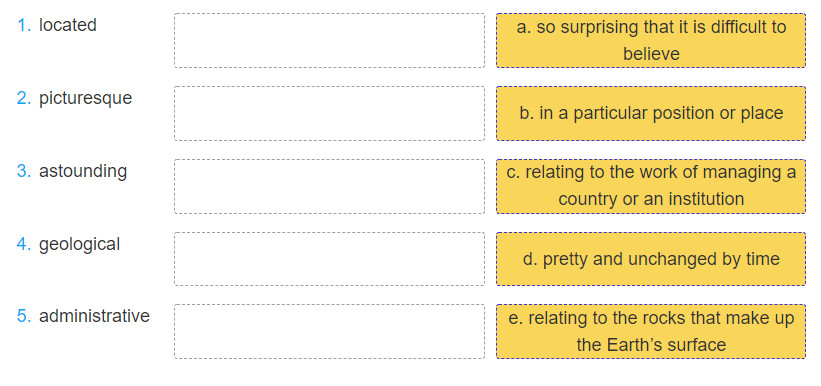Click empty answer box next to 'administrative'

(329, 331)
